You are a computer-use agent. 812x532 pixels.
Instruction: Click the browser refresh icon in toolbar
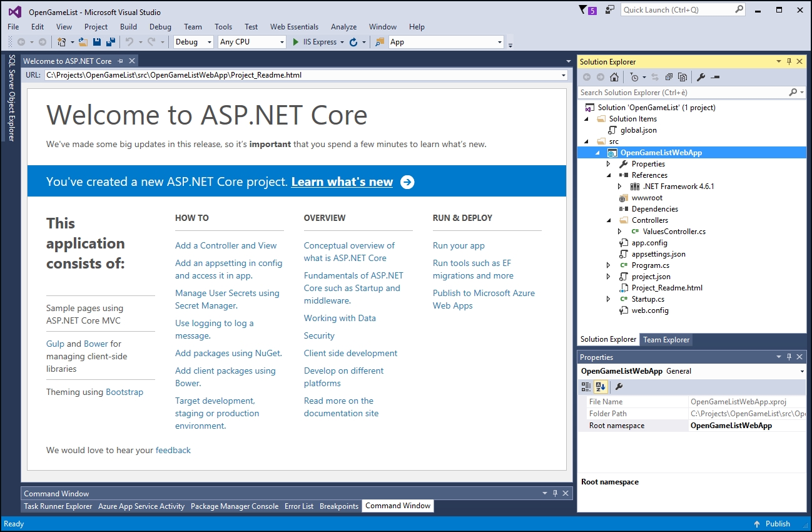353,42
